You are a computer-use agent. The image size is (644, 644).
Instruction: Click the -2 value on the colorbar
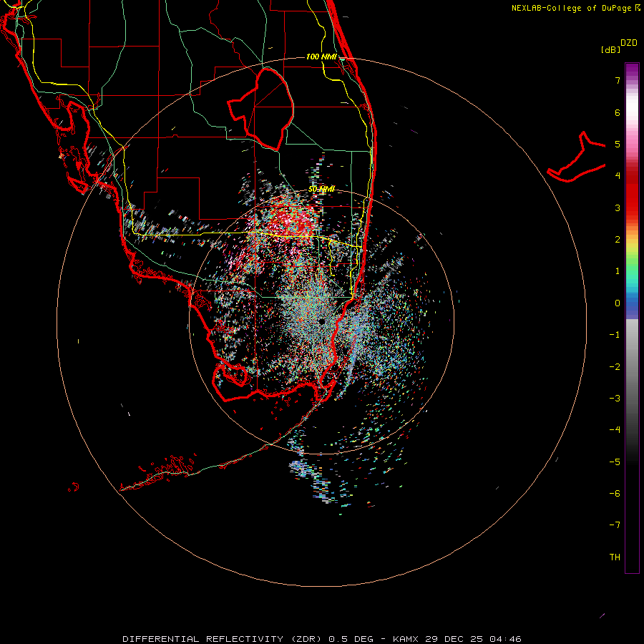tap(615, 366)
